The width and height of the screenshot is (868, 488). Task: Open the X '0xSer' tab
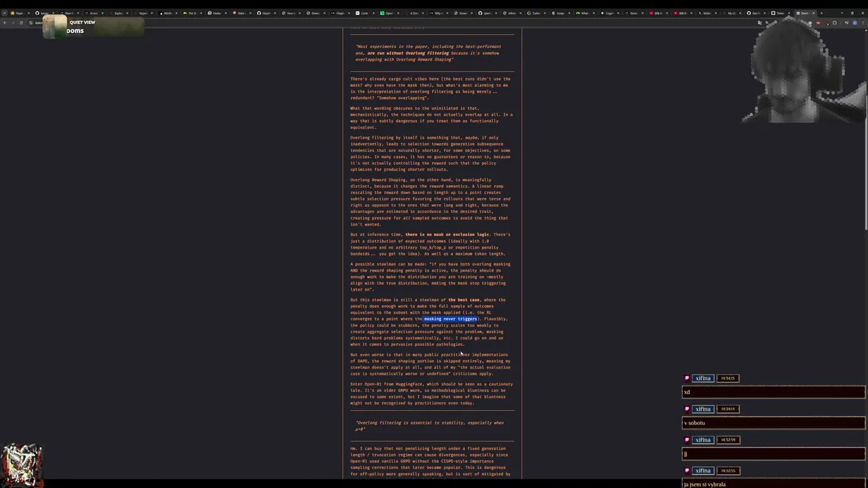[708, 13]
